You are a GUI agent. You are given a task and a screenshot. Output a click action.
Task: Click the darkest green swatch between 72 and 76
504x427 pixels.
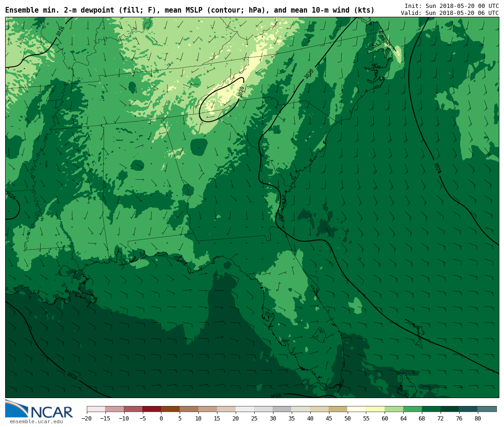[449, 409]
